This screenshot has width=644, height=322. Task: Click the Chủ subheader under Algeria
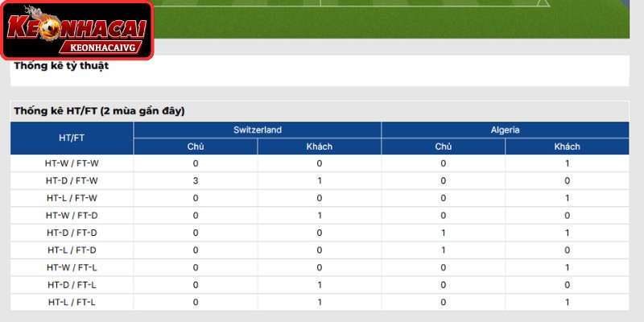pos(444,147)
